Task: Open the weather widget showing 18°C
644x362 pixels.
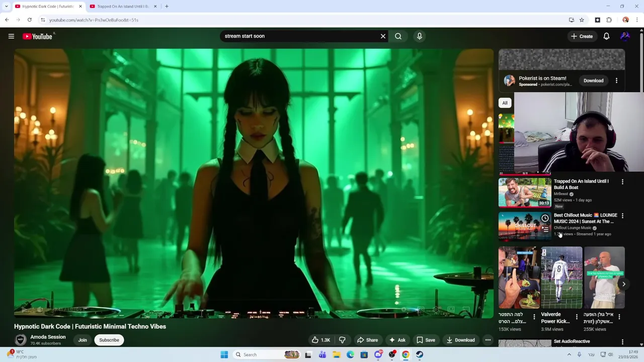Action: (x=21, y=354)
